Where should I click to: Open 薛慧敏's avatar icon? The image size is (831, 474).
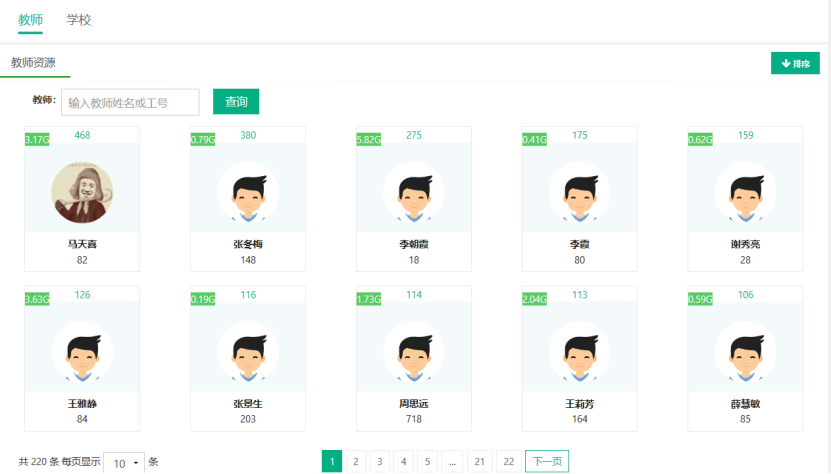[x=746, y=351]
